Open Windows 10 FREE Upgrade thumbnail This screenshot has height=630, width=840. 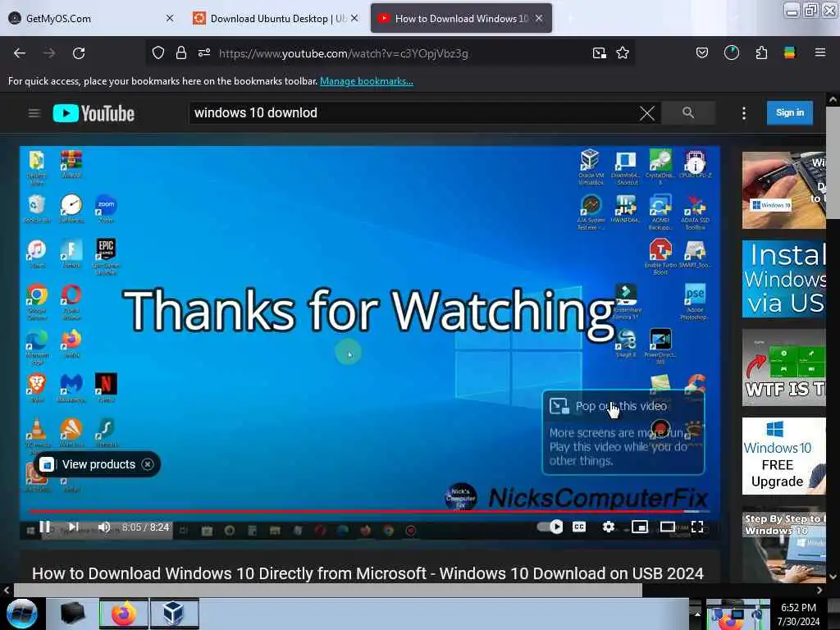click(783, 456)
